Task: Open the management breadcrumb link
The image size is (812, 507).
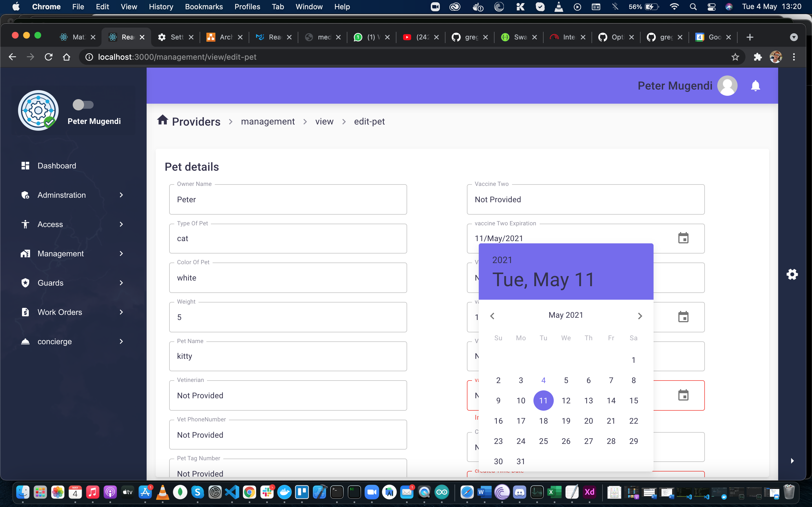Action: point(267,121)
